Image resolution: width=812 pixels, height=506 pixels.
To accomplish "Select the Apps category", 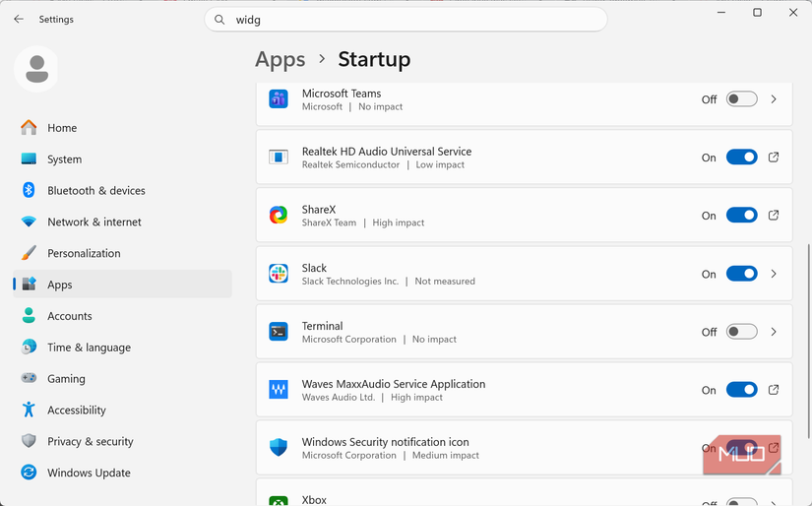I will 123,285.
